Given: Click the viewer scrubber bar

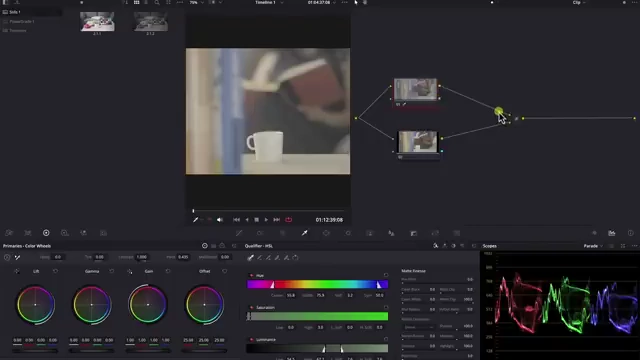Looking at the screenshot, I should pyautogui.click(x=268, y=211).
